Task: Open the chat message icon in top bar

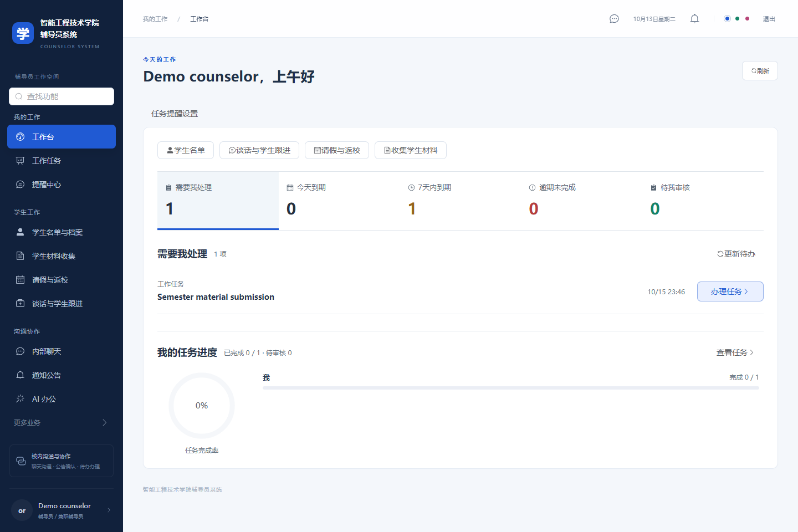Action: pyautogui.click(x=614, y=19)
